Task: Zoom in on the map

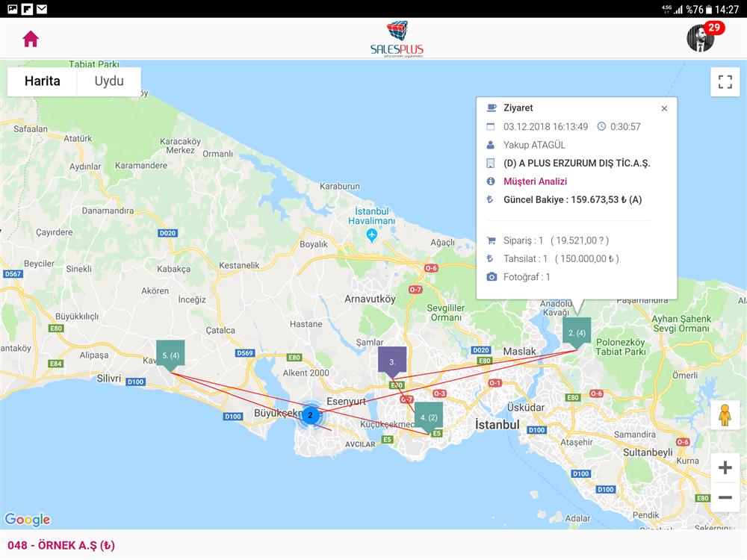Action: click(725, 467)
